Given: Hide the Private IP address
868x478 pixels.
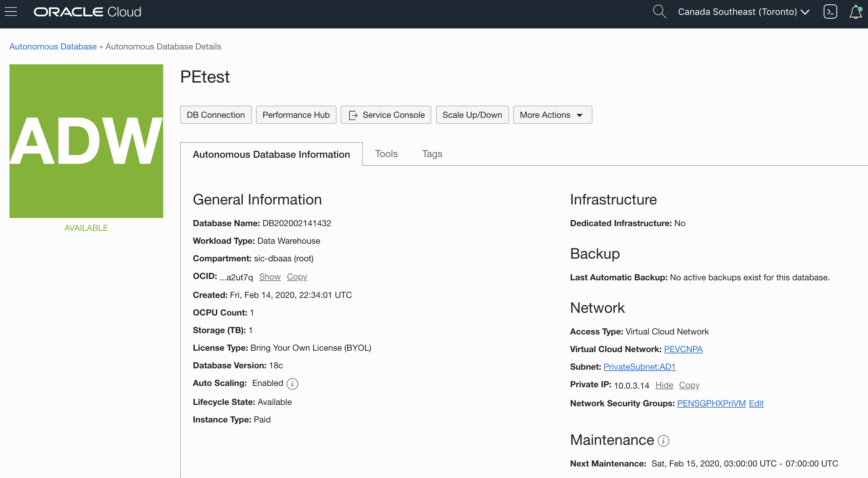Looking at the screenshot, I should pos(664,385).
